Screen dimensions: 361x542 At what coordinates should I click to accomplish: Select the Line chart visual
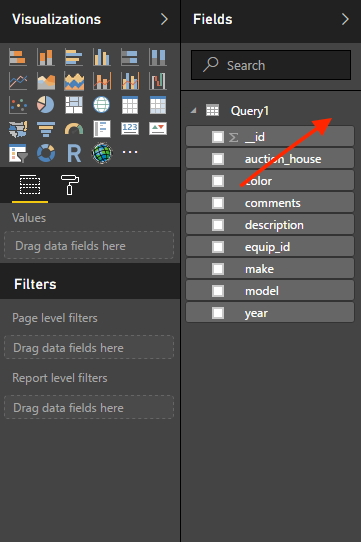[18, 81]
